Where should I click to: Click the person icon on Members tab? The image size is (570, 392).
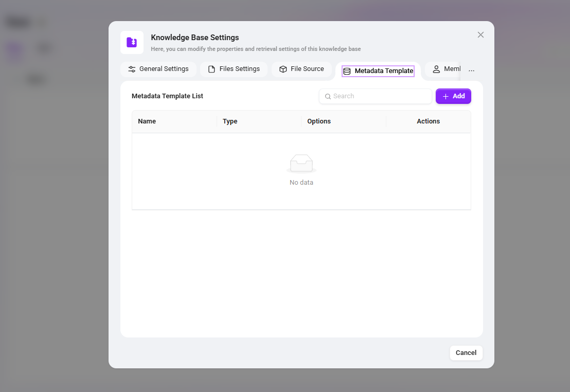(x=436, y=69)
